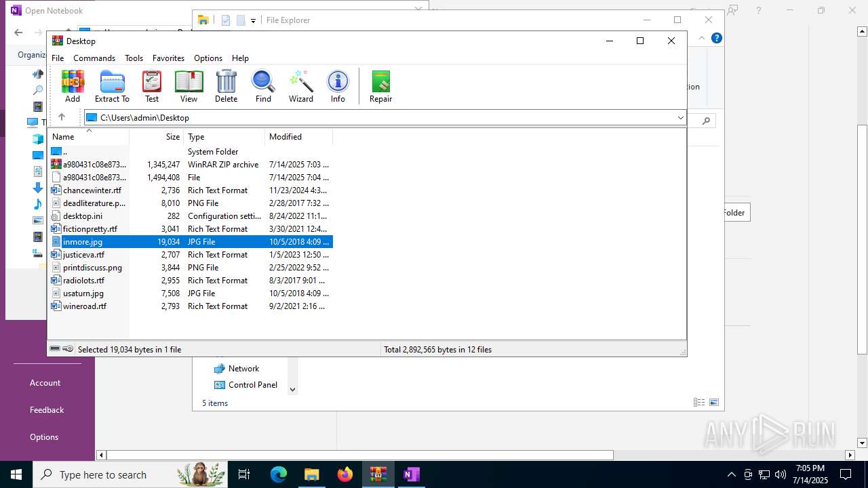Click back arrow in Open Notebook dialog
Screen dimensions: 868x488
(x=18, y=33)
